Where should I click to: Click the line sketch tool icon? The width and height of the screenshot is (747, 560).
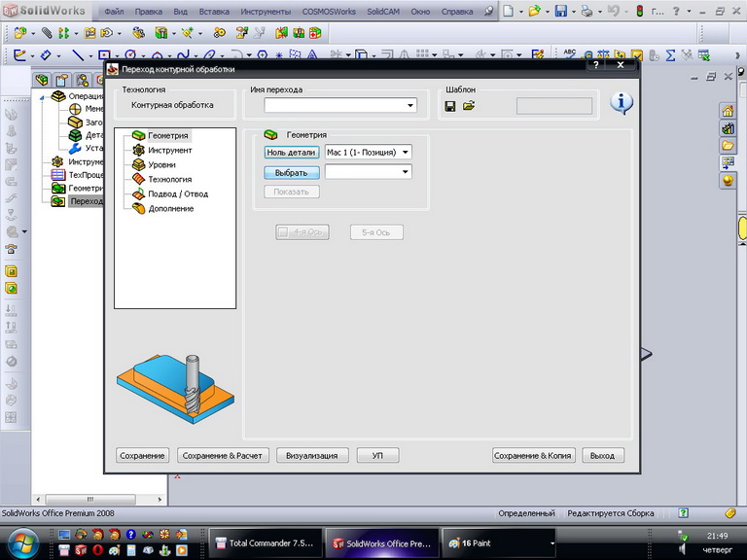coord(78,55)
